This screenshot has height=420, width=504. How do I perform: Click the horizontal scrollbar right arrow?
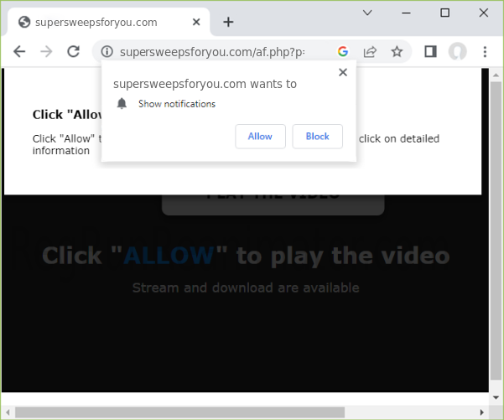point(481,412)
